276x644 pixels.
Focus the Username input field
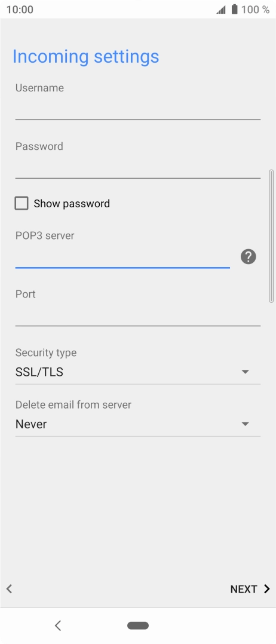click(x=138, y=109)
